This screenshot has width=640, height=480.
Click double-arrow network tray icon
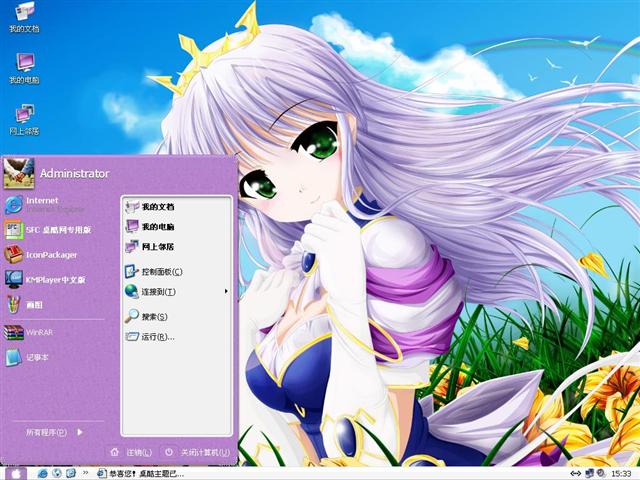[576, 473]
